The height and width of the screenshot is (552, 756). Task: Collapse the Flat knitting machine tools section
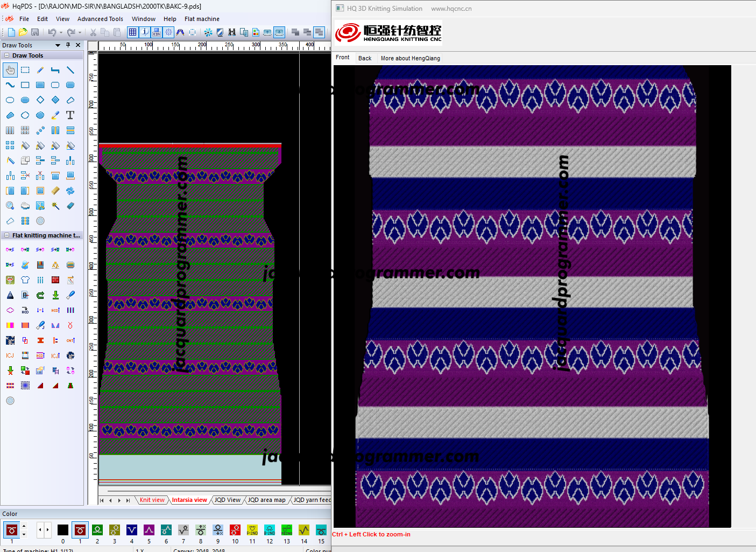click(6, 235)
